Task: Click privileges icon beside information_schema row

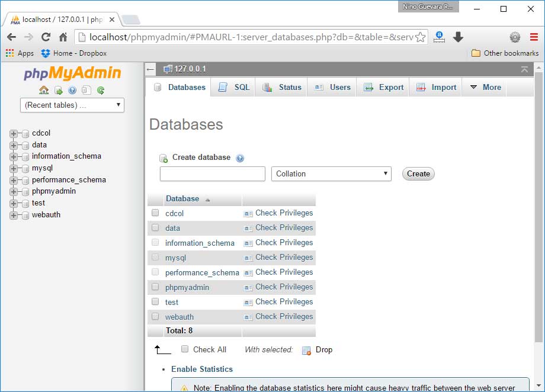Action: [248, 243]
